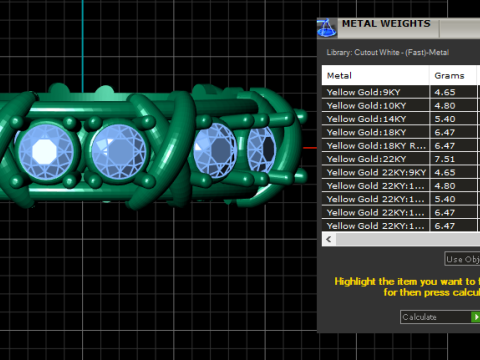
Task: Click the 5.40 grams value for Yellow Gold:14KY
Action: tap(445, 119)
